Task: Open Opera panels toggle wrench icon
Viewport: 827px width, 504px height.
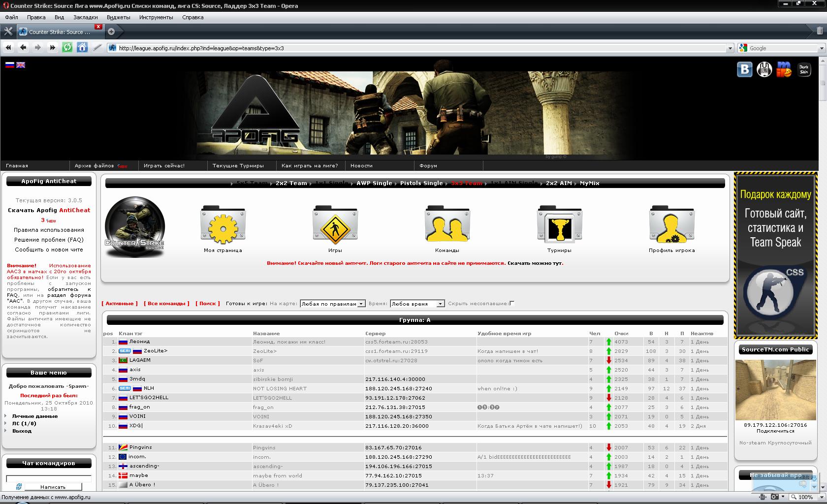Action: click(8, 31)
